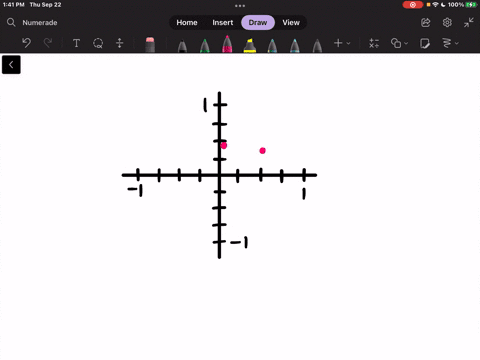
Task: Tap the date Thu Sep 22
Action: click(x=45, y=5)
